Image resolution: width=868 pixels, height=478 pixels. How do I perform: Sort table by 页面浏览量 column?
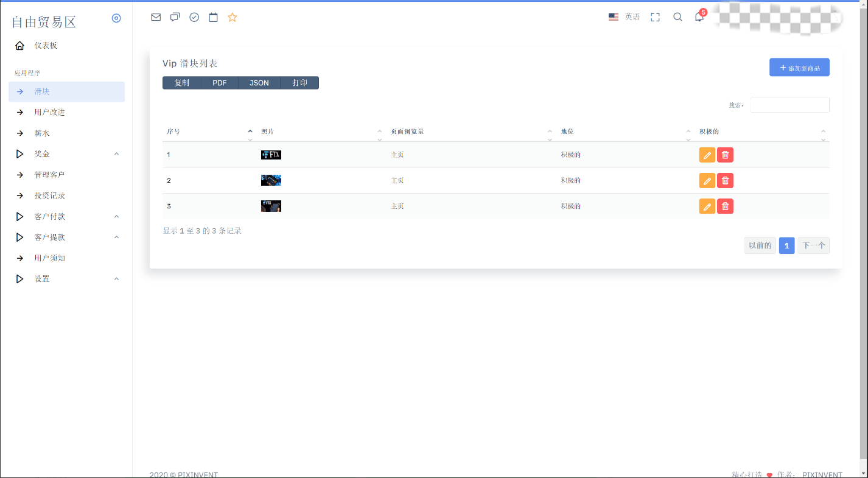pos(471,132)
